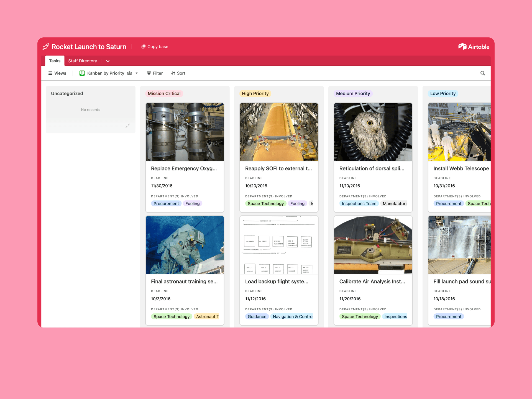This screenshot has width=532, height=399.
Task: Click the High Priority stack label
Action: coord(255,93)
